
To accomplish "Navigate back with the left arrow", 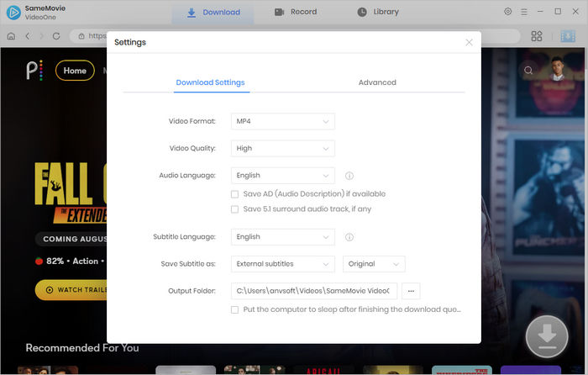I will (x=28, y=36).
